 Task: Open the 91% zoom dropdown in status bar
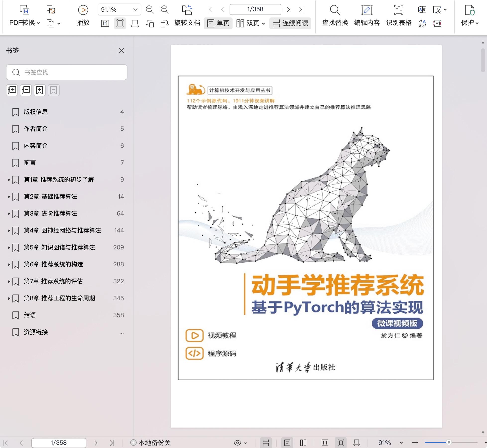401,443
